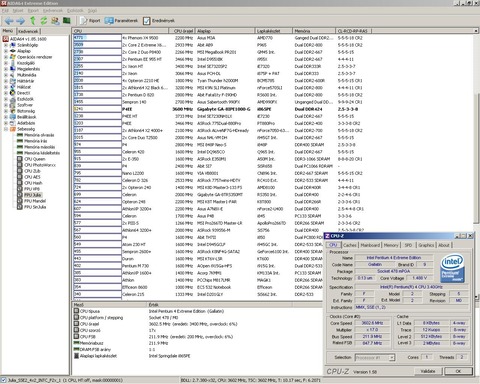Open the Memória késleltetés benchmark icon
This screenshot has width=480, height=384.
[20, 153]
